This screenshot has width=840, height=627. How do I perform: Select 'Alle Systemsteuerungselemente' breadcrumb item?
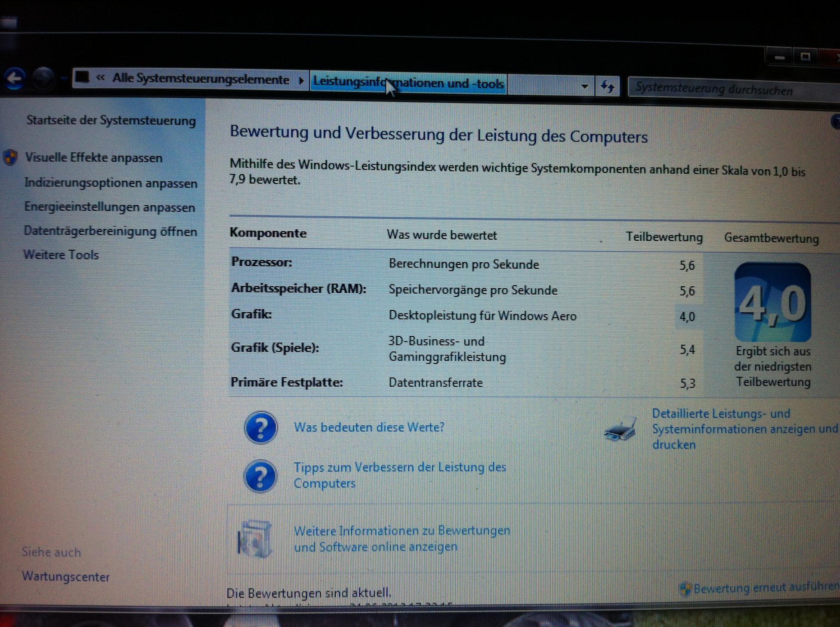pyautogui.click(x=201, y=79)
